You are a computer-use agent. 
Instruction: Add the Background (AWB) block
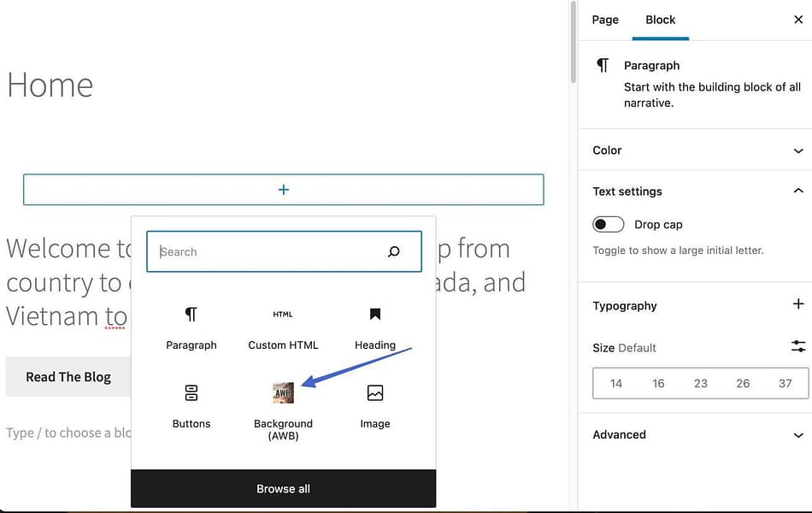283,393
